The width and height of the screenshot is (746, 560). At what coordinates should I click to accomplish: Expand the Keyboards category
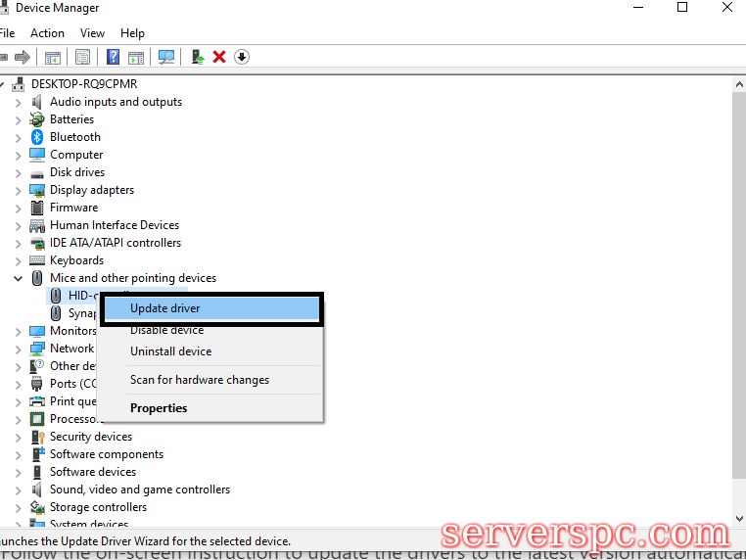tap(18, 260)
